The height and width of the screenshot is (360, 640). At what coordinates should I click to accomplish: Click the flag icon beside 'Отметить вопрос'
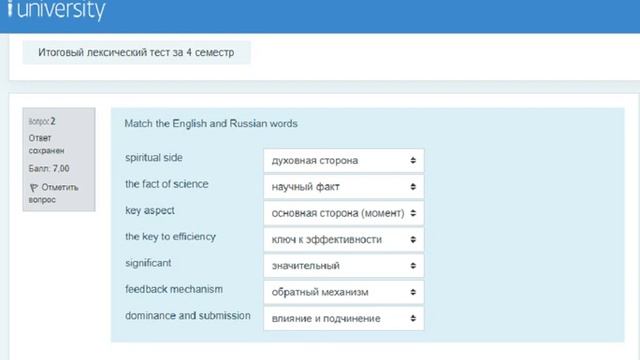tap(33, 188)
